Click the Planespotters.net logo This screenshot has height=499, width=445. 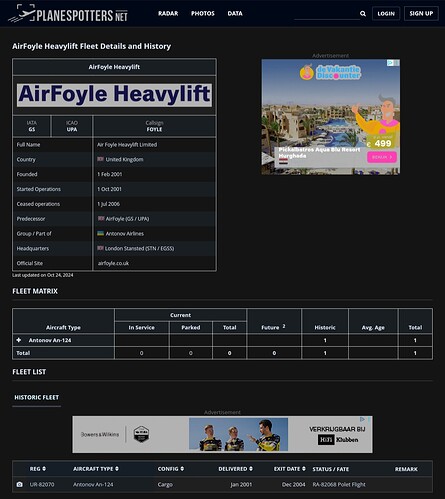(68, 14)
